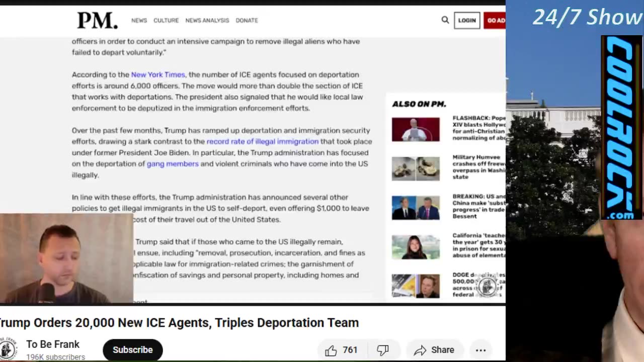Click the webcam overlay of the host
644x362 pixels.
click(66, 258)
